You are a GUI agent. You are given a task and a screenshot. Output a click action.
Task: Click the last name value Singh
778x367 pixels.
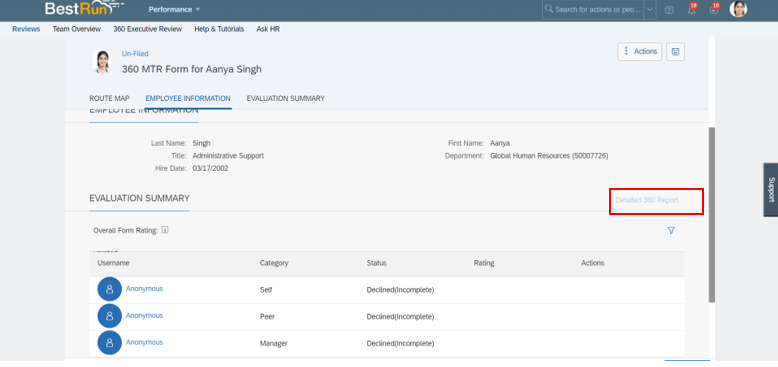tap(201, 143)
